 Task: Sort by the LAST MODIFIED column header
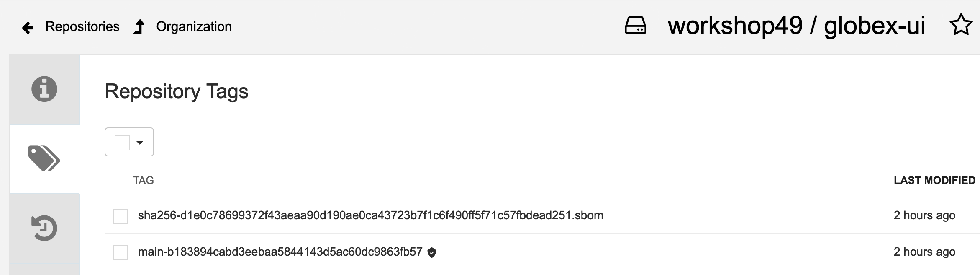coord(934,180)
